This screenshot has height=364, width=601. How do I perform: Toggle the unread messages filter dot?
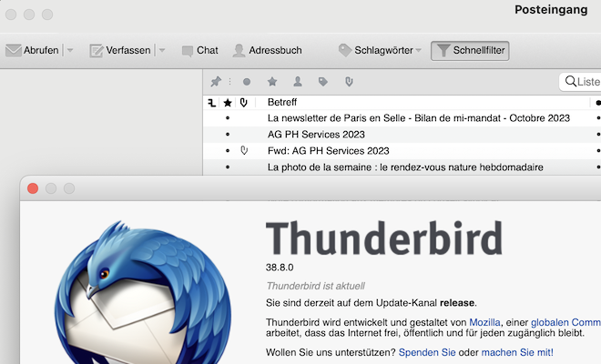(246, 82)
